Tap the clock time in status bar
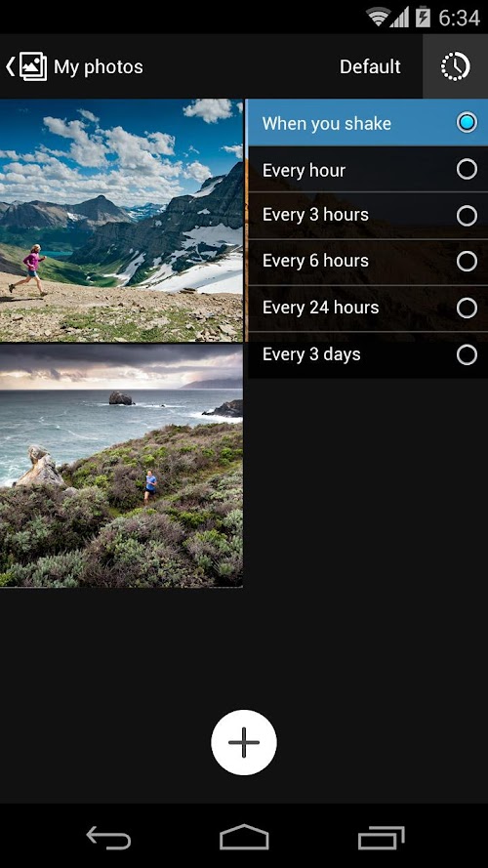Viewport: 488px width, 868px height. coord(460,18)
